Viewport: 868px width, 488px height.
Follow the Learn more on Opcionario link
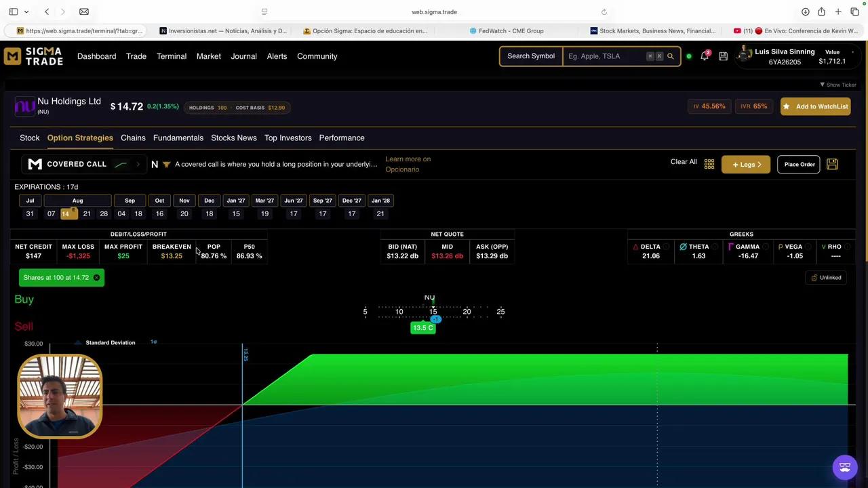pos(408,164)
